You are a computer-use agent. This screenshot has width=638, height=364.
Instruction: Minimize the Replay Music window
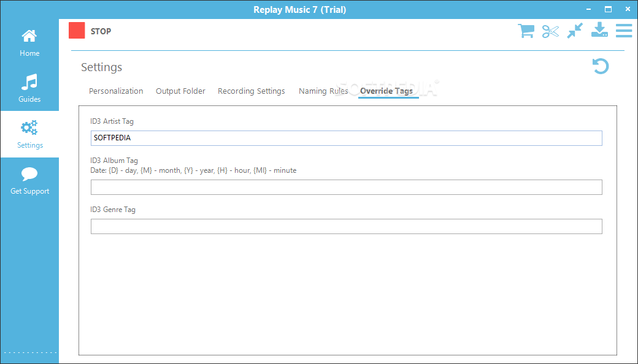tap(588, 9)
